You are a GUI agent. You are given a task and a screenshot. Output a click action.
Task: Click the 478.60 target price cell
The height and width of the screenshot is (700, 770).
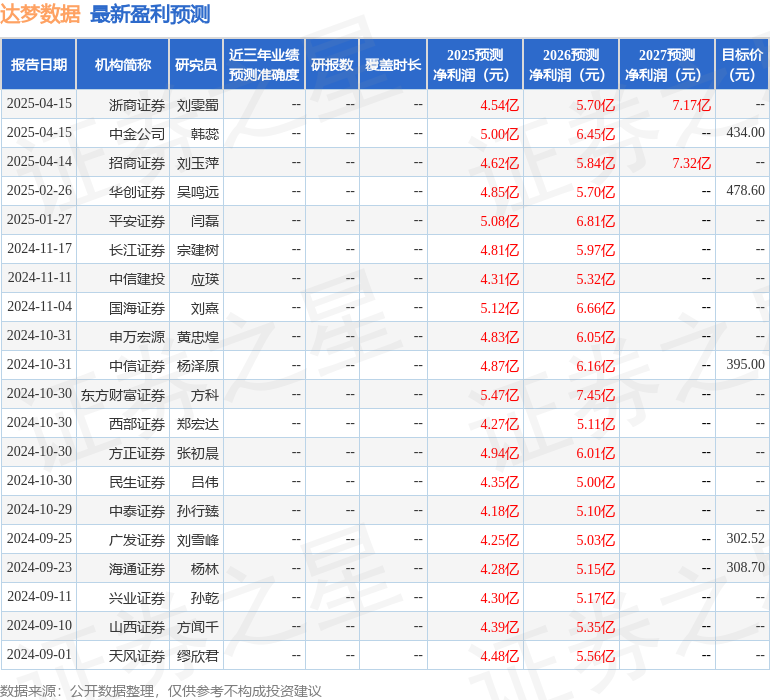click(745, 191)
